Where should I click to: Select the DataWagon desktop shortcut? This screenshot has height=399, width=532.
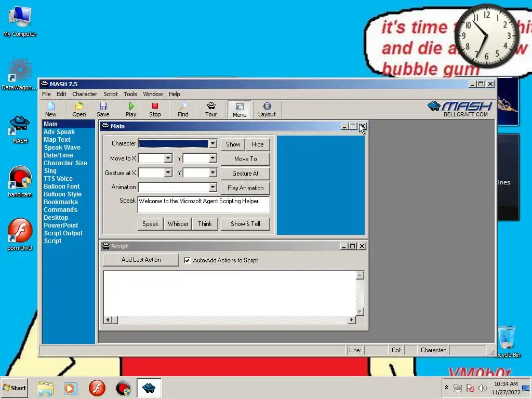[x=20, y=75]
